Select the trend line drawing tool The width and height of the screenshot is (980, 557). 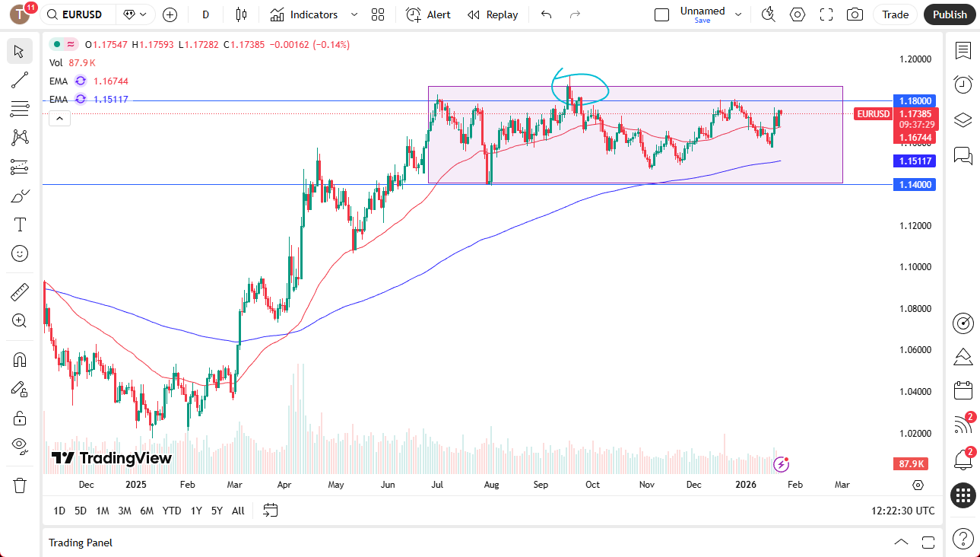tap(20, 79)
